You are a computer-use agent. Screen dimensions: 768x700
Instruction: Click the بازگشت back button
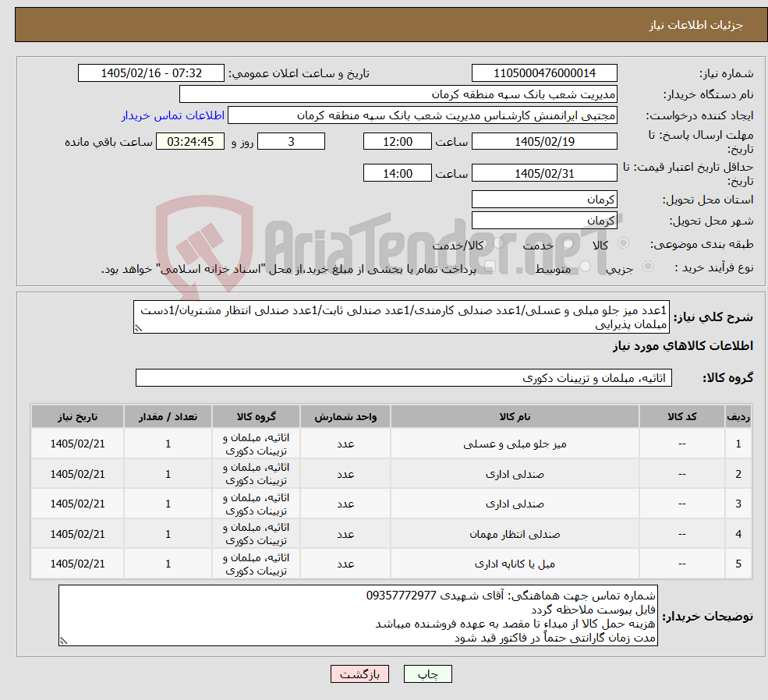point(359,674)
